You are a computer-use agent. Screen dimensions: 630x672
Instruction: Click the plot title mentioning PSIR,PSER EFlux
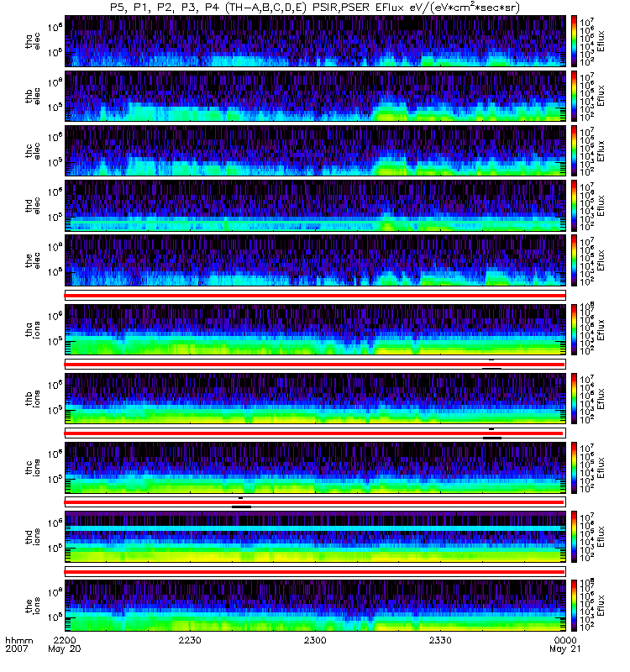pos(314,8)
